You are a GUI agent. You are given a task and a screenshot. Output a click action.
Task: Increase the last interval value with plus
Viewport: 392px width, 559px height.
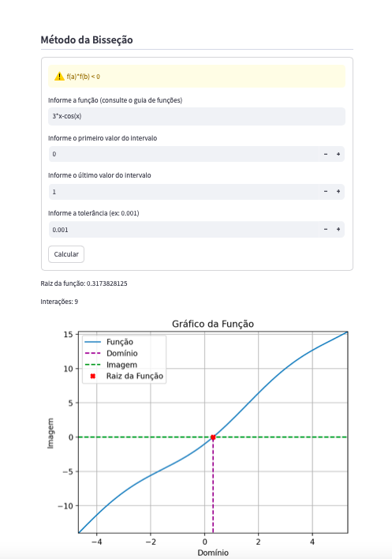[338, 192]
